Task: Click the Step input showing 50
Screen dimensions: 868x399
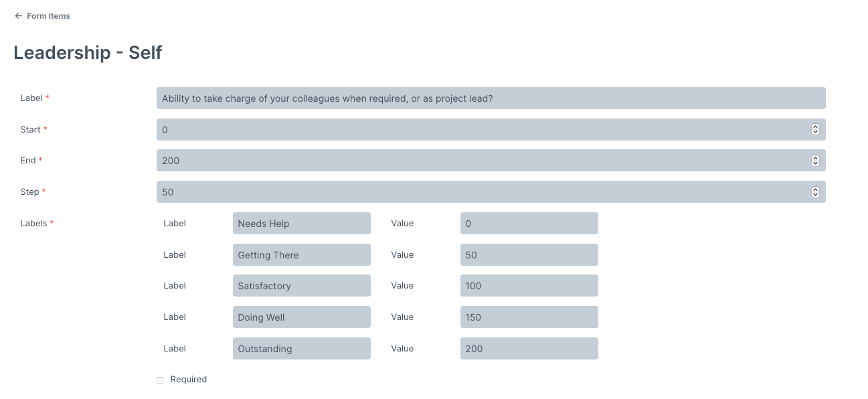Action: 468,191
